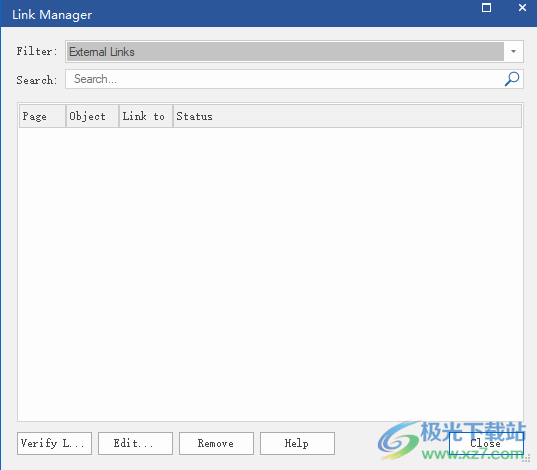The height and width of the screenshot is (470, 537).
Task: Maximize the Link Manager window
Action: 486,8
